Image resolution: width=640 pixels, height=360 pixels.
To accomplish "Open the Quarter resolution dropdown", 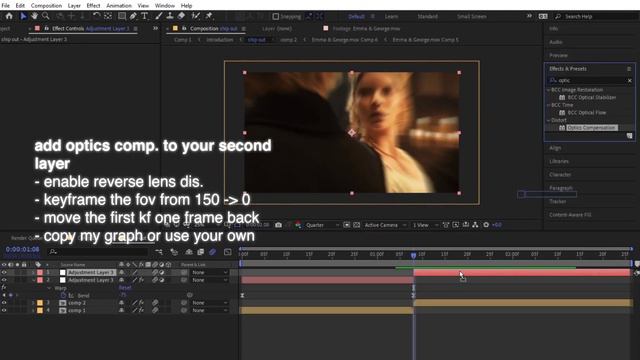I will click(x=322, y=225).
